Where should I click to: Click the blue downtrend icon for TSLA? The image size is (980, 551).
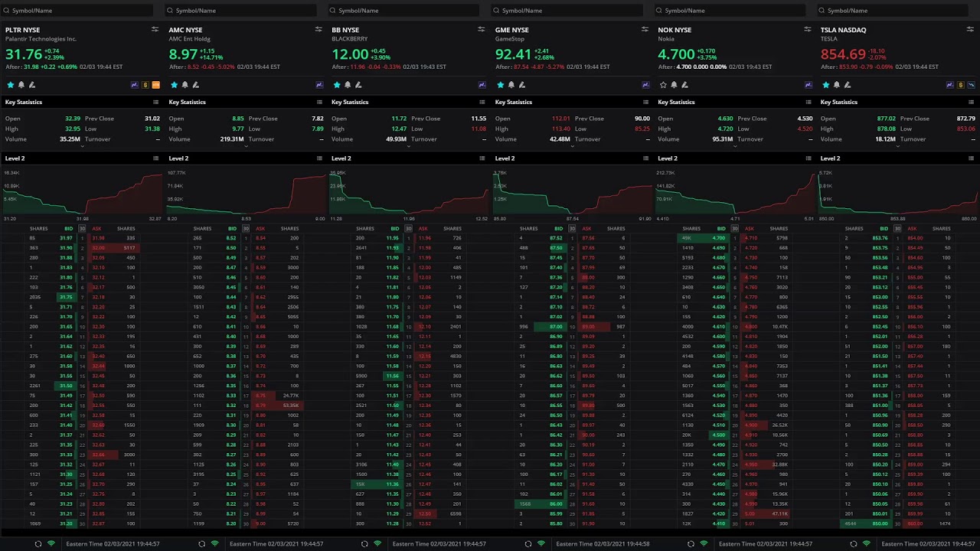pyautogui.click(x=972, y=85)
